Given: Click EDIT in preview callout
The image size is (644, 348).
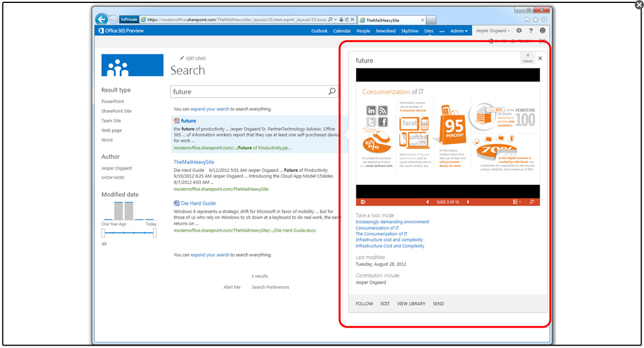Looking at the screenshot, I should click(x=385, y=304).
